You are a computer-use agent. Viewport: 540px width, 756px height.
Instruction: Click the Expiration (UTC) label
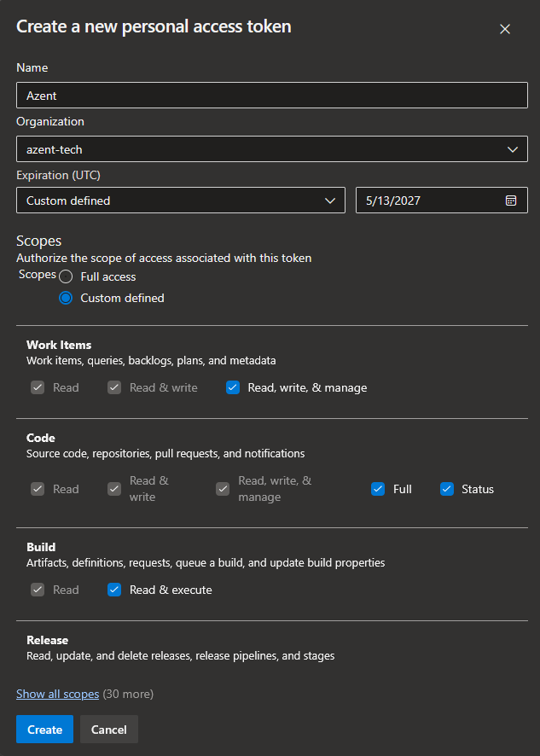tap(58, 175)
